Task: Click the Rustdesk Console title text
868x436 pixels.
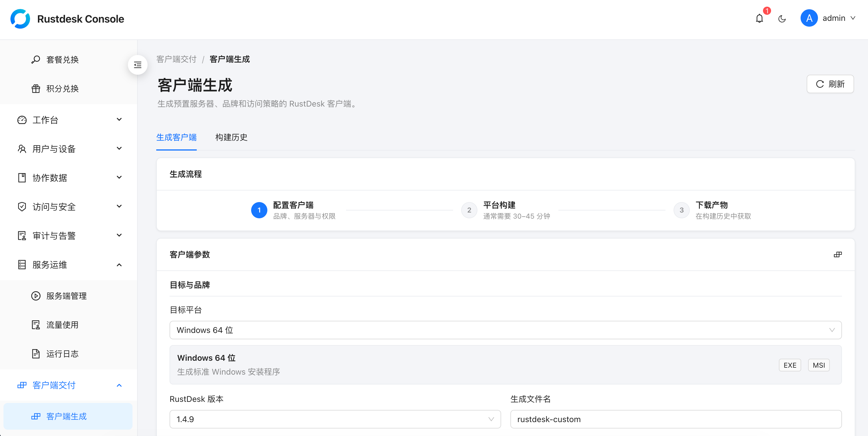Action: pyautogui.click(x=80, y=19)
